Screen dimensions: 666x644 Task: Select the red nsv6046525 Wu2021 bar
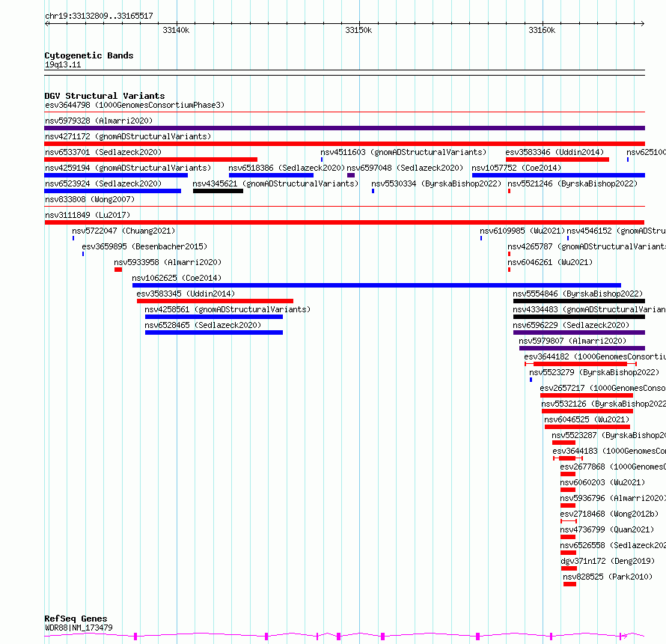pyautogui.click(x=587, y=427)
